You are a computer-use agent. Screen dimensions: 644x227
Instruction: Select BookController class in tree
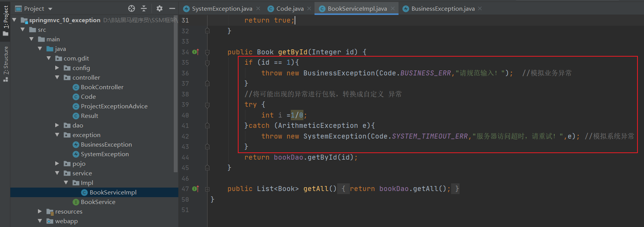click(98, 87)
